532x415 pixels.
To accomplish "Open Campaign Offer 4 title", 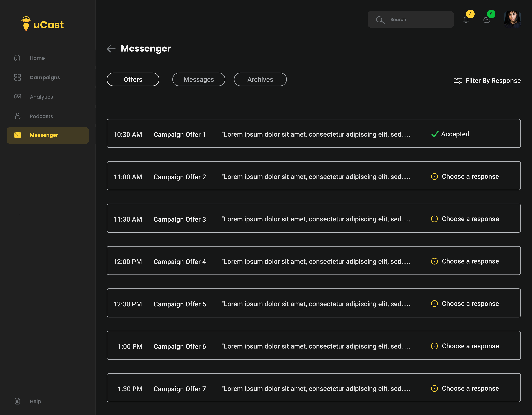I will [x=180, y=262].
